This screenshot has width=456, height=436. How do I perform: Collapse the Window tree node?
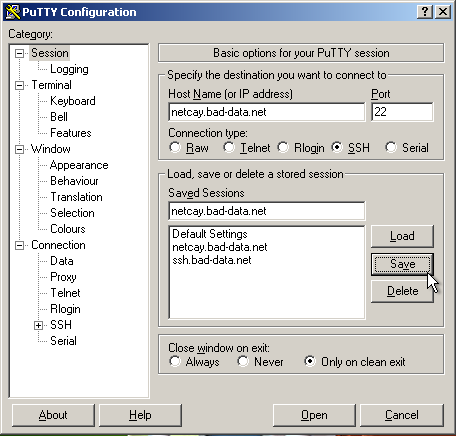pos(20,149)
